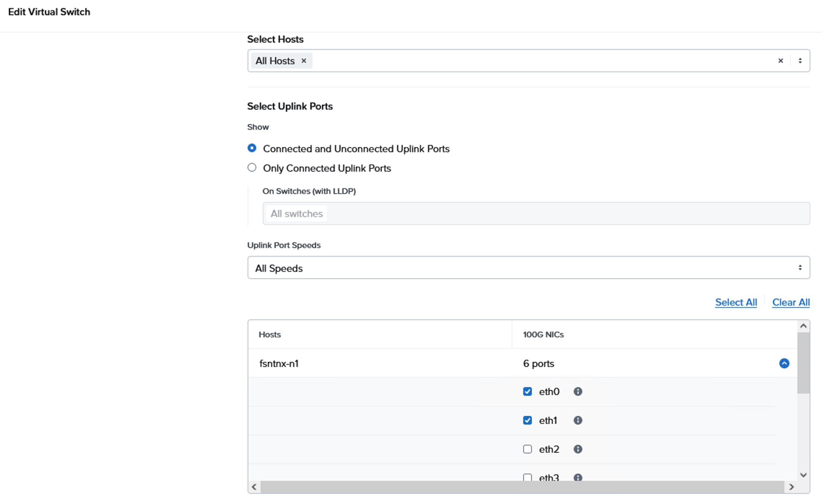Click info icon next to eth2
Screen dimensions: 822x504
point(578,449)
